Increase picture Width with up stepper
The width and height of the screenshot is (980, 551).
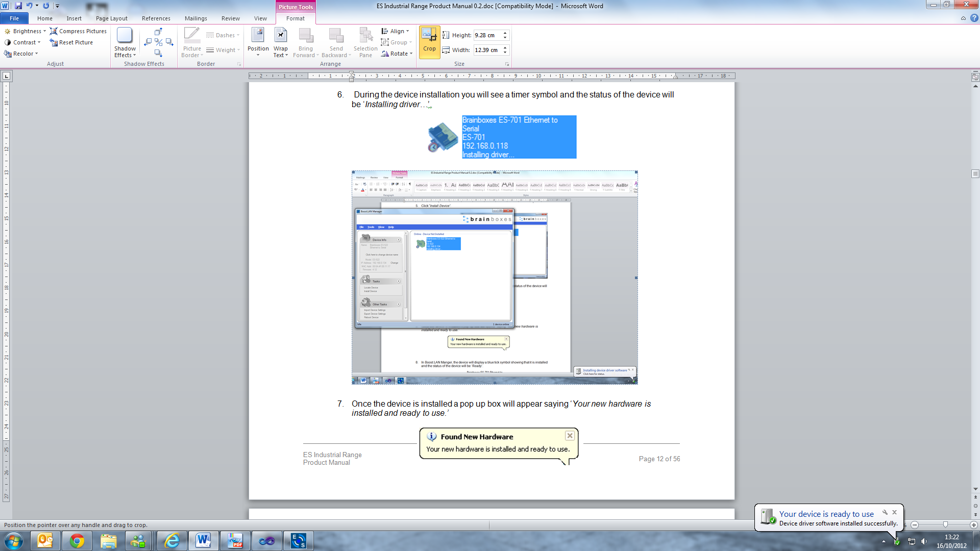pyautogui.click(x=505, y=47)
